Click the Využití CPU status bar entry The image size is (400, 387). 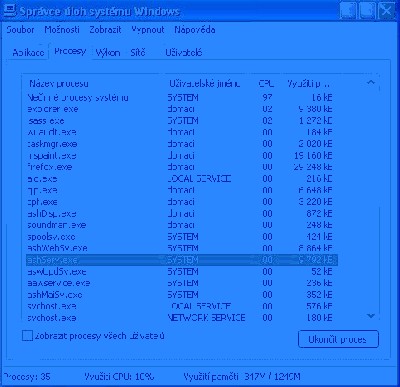[x=119, y=377]
